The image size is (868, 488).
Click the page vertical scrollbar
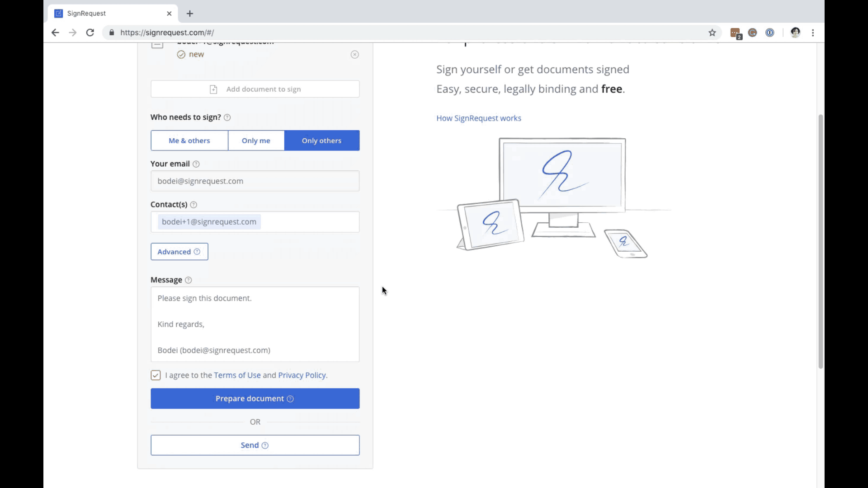[821, 241]
